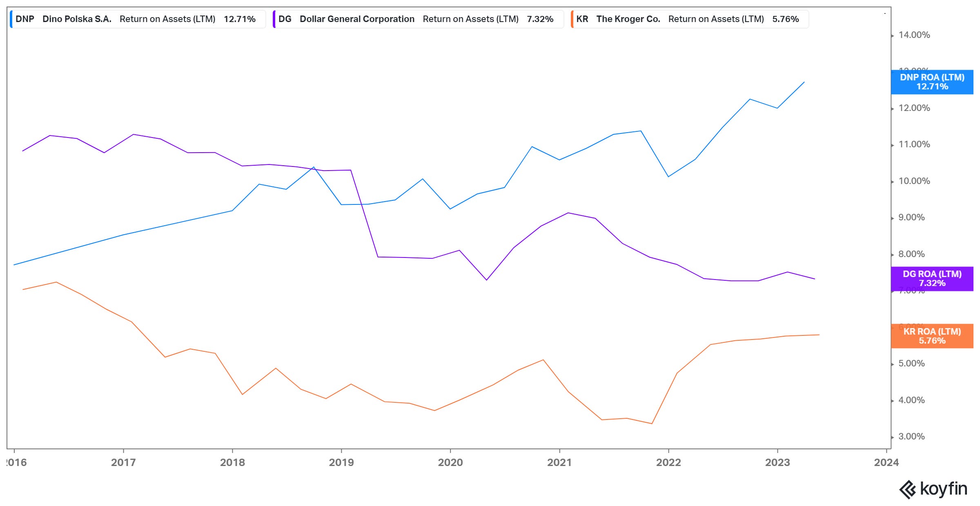Viewport: 980px width, 506px height.
Task: Click Dino Polska's 12.71% value in legend
Action: point(240,19)
